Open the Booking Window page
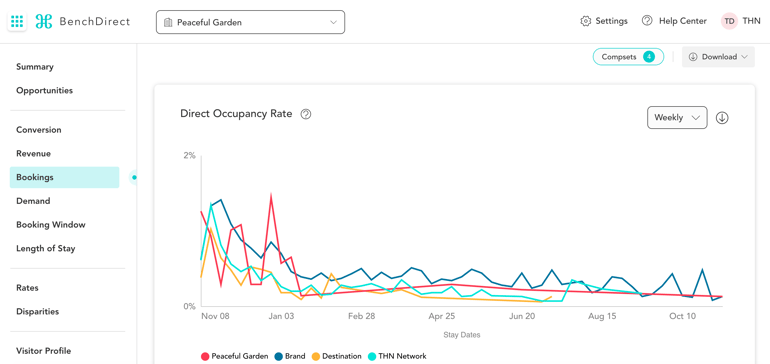The height and width of the screenshot is (364, 770). (51, 225)
